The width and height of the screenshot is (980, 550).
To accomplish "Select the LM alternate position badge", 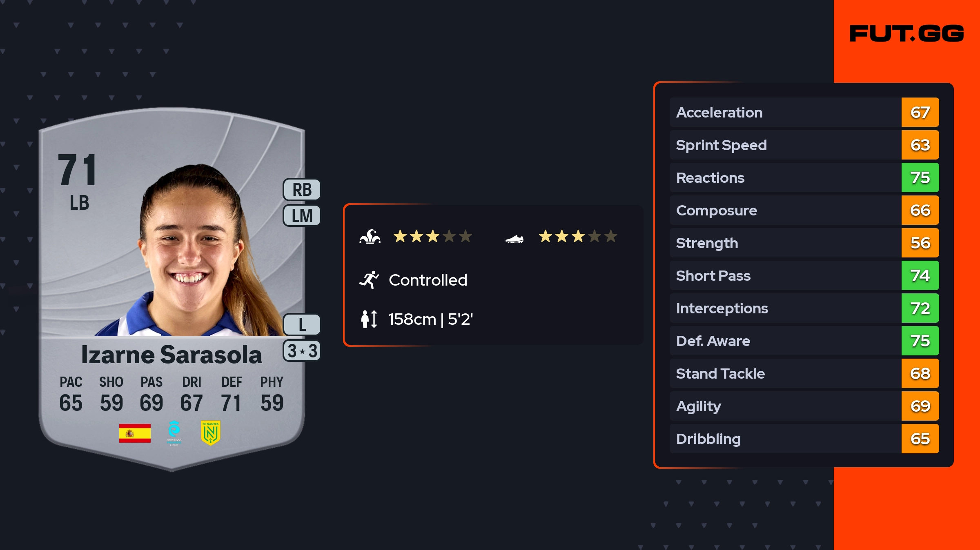I will click(x=302, y=215).
